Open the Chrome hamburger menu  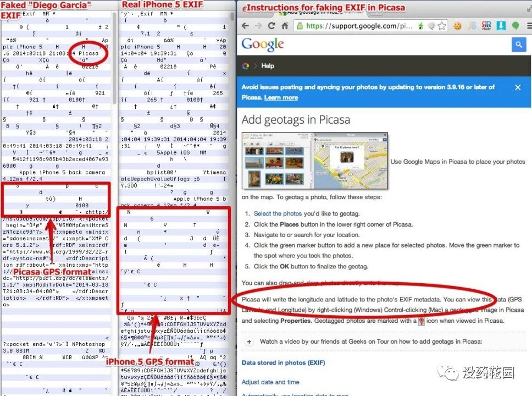coord(529,26)
